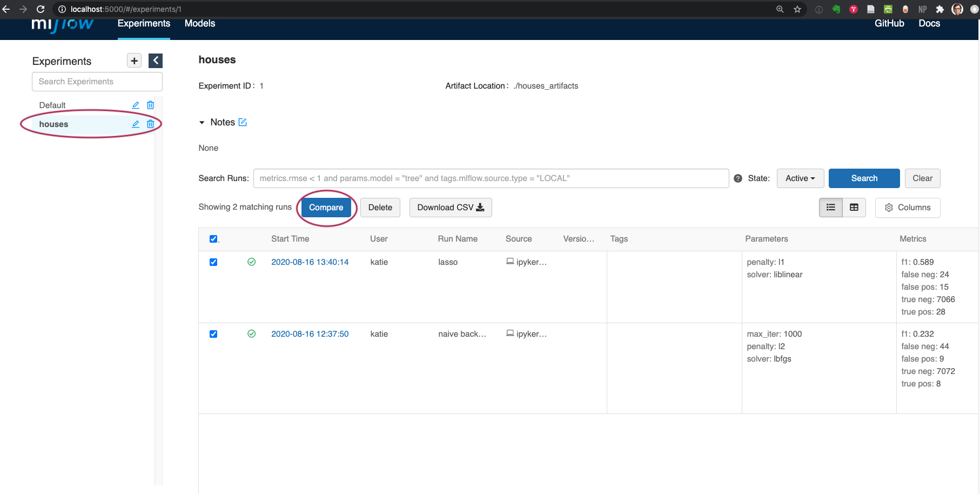This screenshot has height=494, width=980.
Task: Rename the houses experiment pencil icon
Action: tap(136, 124)
